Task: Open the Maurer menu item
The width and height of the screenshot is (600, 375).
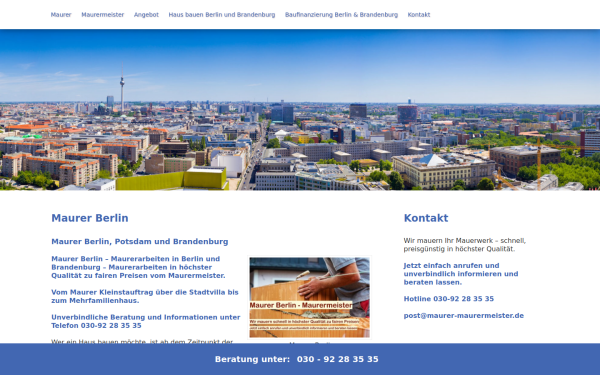Action: point(61,15)
